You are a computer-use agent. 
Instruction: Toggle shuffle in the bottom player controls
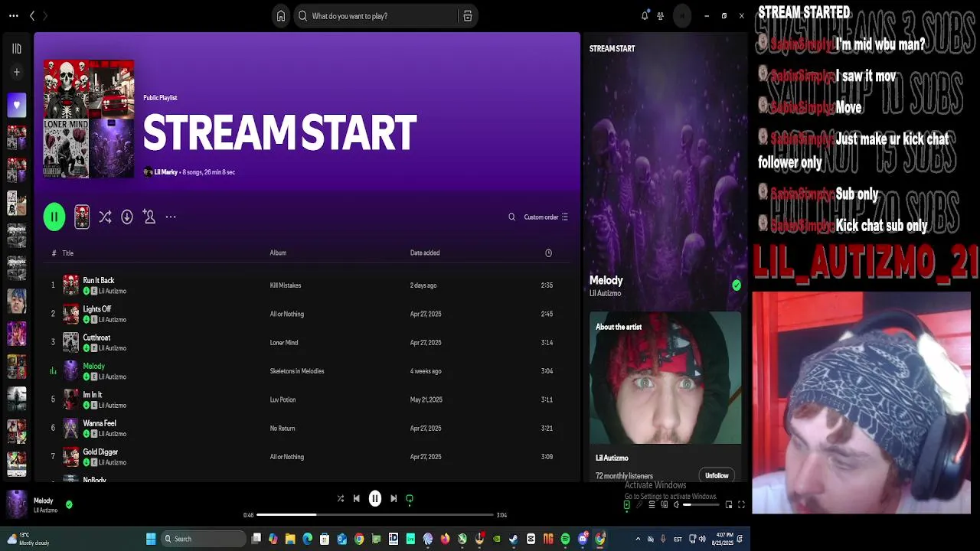point(341,499)
